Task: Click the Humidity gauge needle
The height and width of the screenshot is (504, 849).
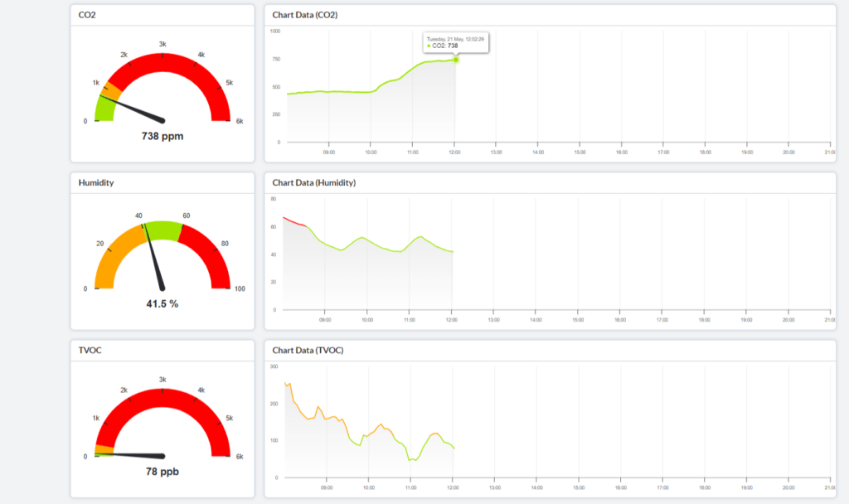Action: pyautogui.click(x=154, y=255)
